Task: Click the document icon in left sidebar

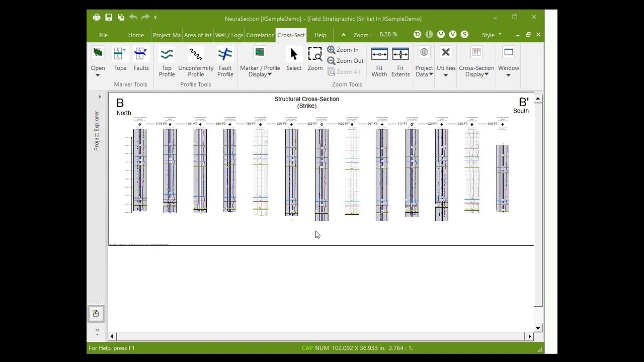Action: click(x=96, y=314)
